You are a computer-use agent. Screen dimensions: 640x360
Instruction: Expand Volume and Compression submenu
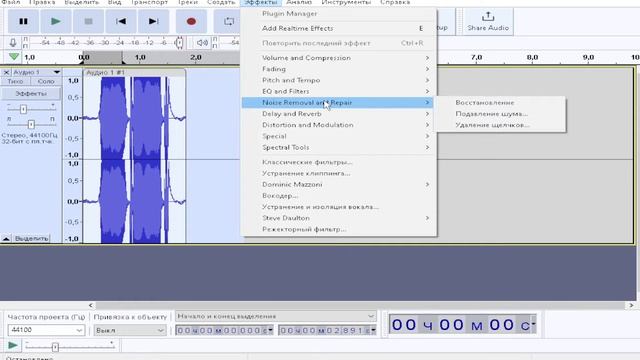(339, 58)
